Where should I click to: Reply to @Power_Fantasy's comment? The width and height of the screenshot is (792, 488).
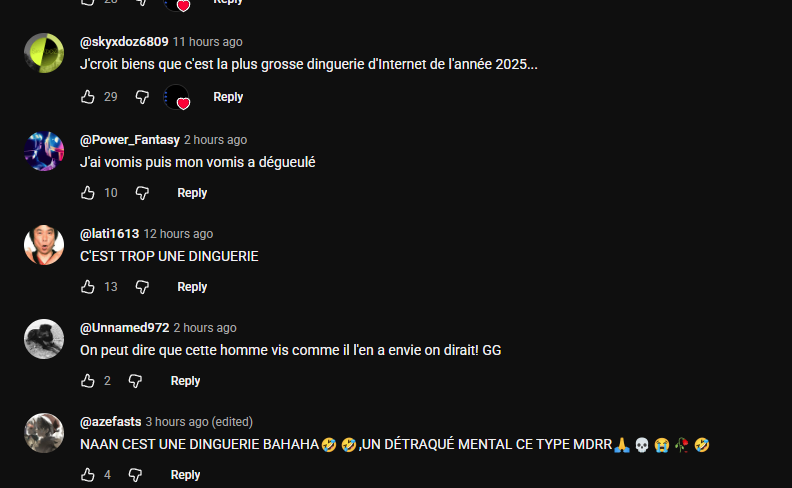tap(192, 193)
